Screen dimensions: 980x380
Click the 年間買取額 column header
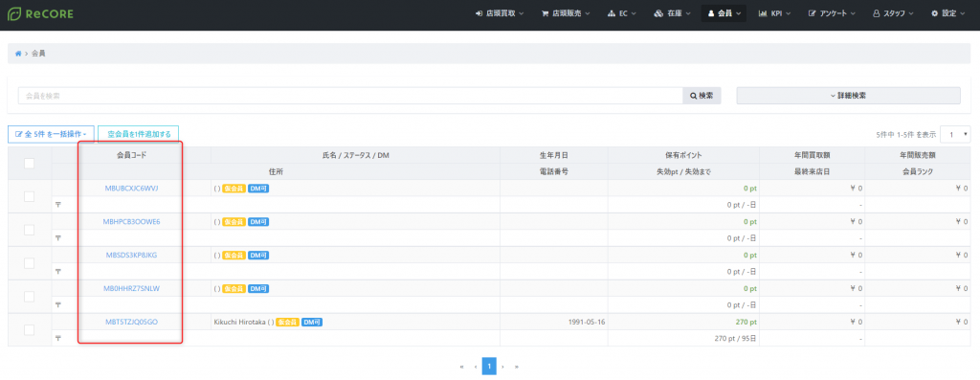point(813,155)
